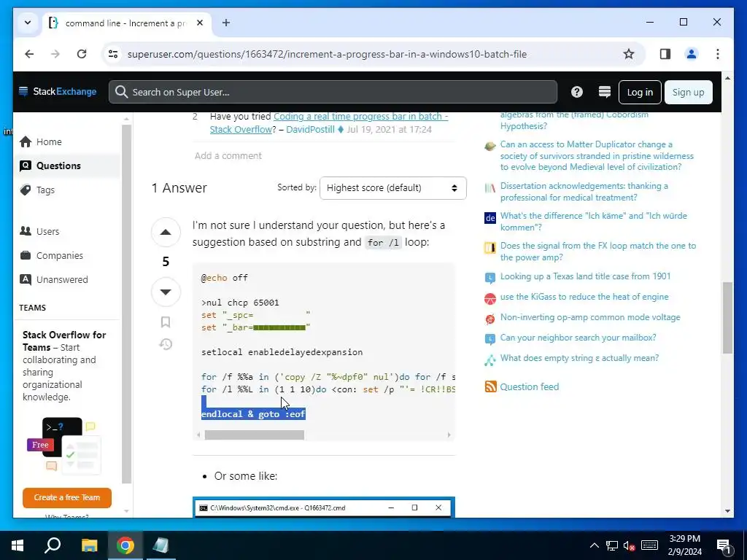747x560 pixels.
Task: Click the code block horizontal scrollbar thumb
Action: (x=255, y=435)
